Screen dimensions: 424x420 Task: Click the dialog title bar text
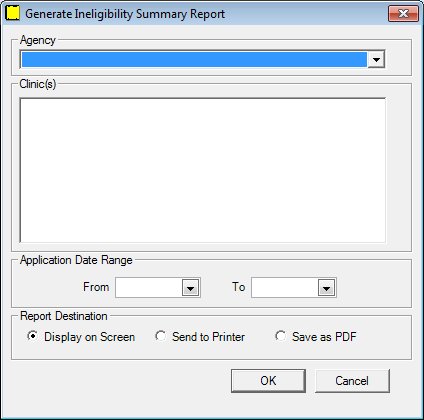click(x=125, y=14)
